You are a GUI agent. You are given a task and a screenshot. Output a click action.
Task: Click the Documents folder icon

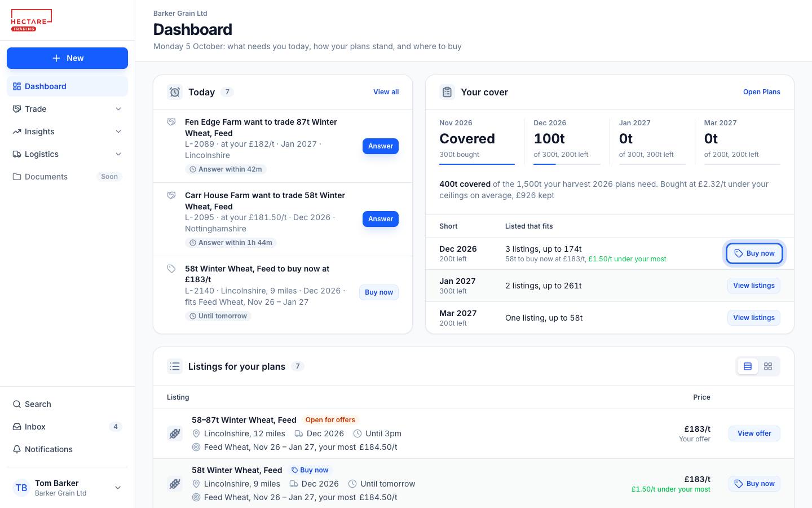click(17, 177)
